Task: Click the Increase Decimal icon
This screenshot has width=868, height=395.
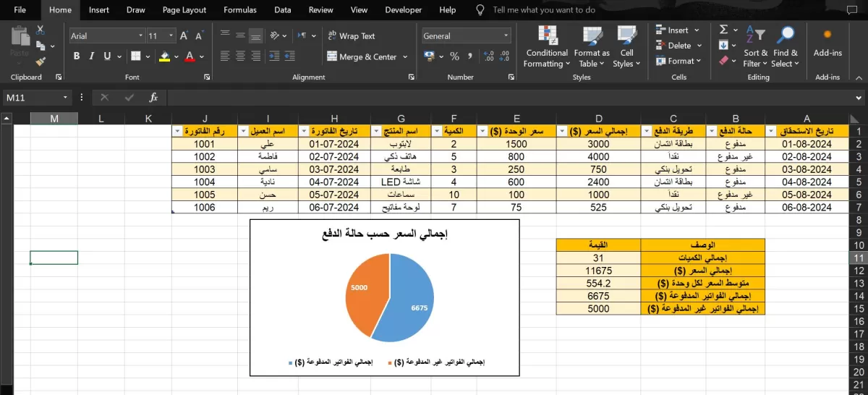Action: pyautogui.click(x=488, y=56)
